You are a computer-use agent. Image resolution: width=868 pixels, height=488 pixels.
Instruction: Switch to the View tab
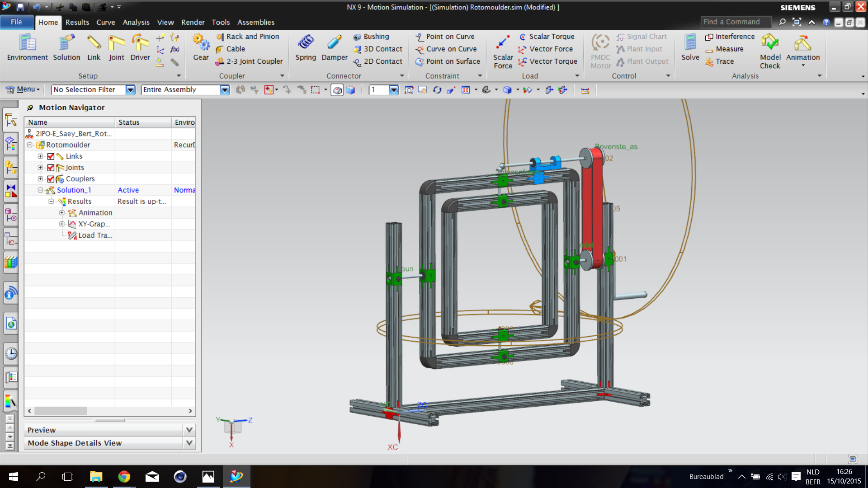point(165,22)
